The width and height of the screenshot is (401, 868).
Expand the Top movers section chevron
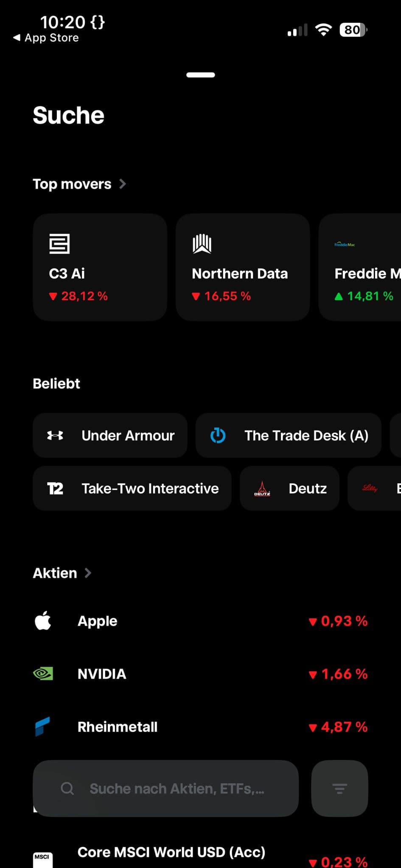[x=123, y=184]
